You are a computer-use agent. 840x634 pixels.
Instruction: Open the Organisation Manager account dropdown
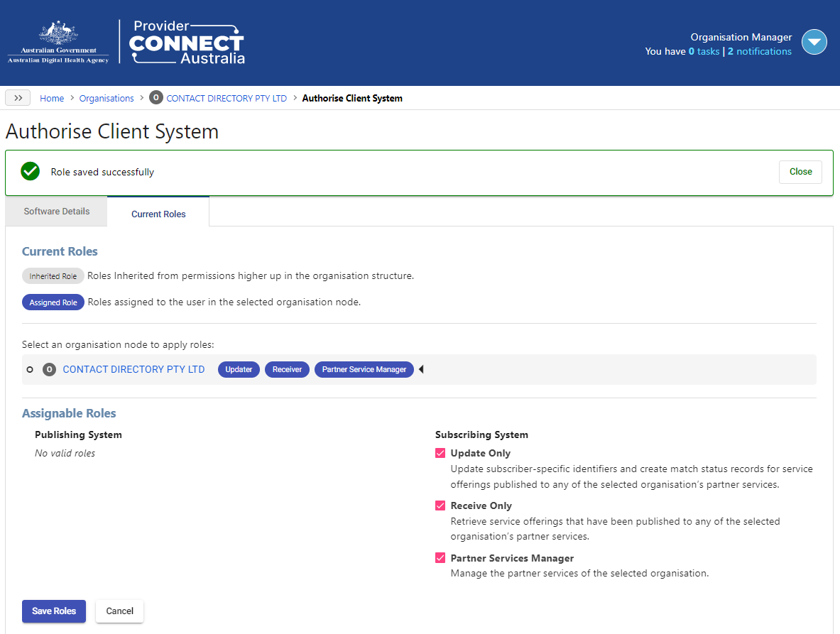pyautogui.click(x=814, y=42)
